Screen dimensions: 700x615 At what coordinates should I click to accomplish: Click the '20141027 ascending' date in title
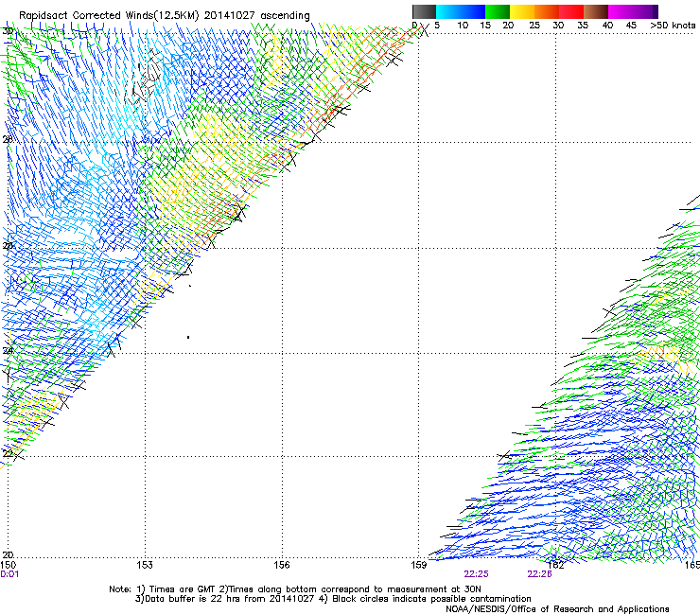point(257,16)
